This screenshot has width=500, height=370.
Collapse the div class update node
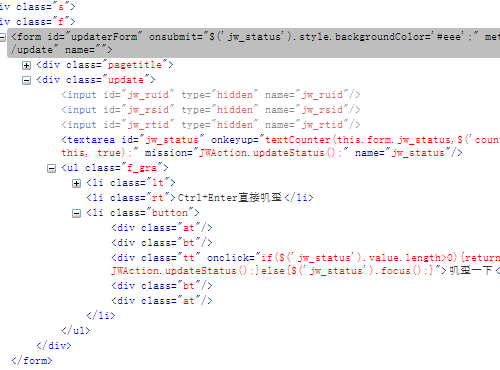(x=26, y=80)
